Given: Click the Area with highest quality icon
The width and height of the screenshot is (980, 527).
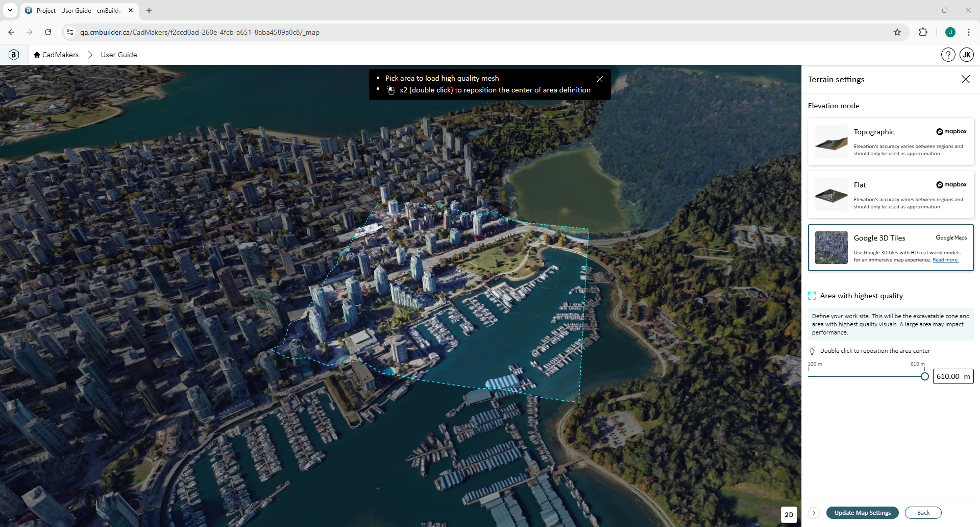Looking at the screenshot, I should [812, 296].
